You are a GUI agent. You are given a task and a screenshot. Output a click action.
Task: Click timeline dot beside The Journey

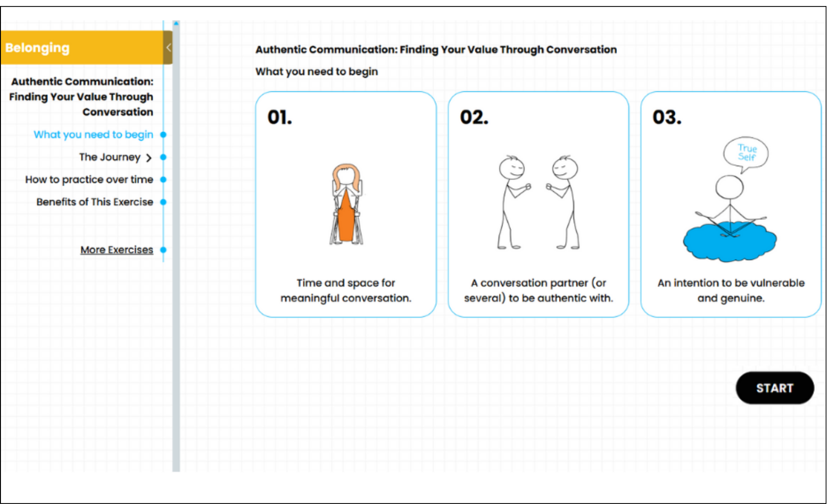click(163, 157)
